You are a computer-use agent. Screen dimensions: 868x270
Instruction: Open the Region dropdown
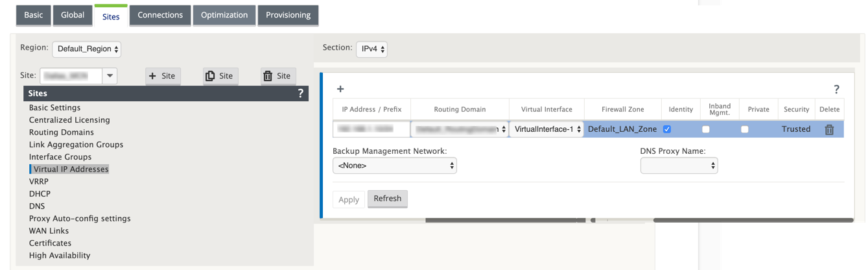point(87,49)
